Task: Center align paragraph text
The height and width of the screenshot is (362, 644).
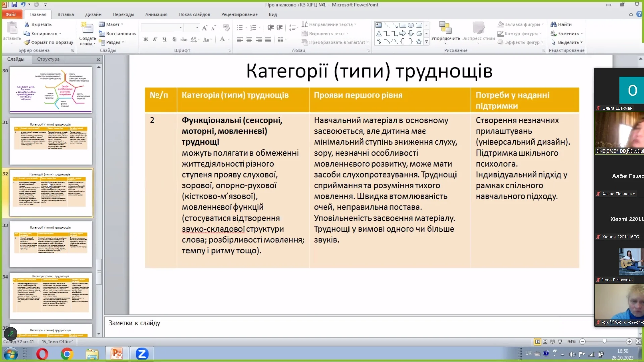Action: (249, 39)
